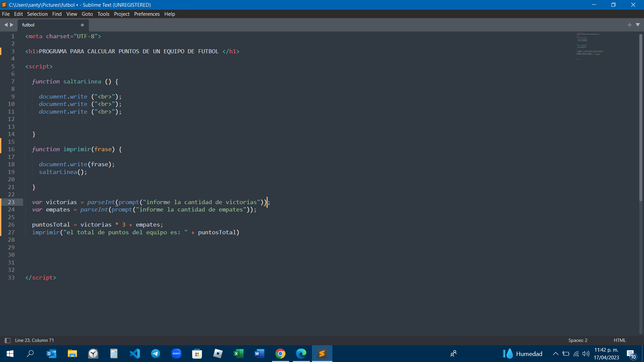This screenshot has height=362, width=644.
Task: Switch to Google Chrome in the taskbar
Action: click(280, 354)
